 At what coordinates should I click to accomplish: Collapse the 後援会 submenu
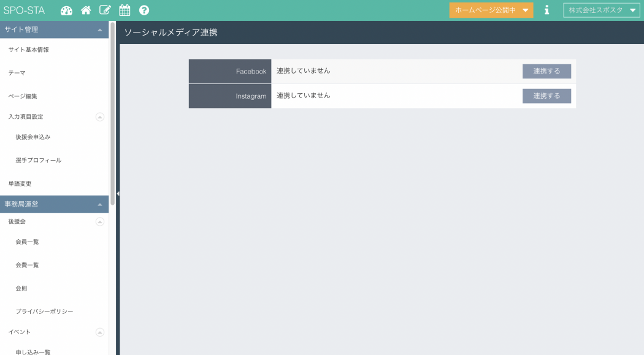point(100,221)
